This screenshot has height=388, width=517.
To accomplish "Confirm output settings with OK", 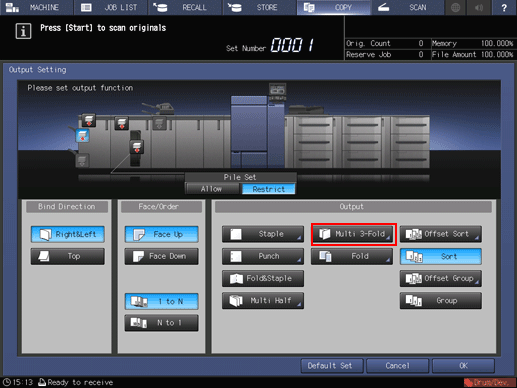I will (x=463, y=366).
